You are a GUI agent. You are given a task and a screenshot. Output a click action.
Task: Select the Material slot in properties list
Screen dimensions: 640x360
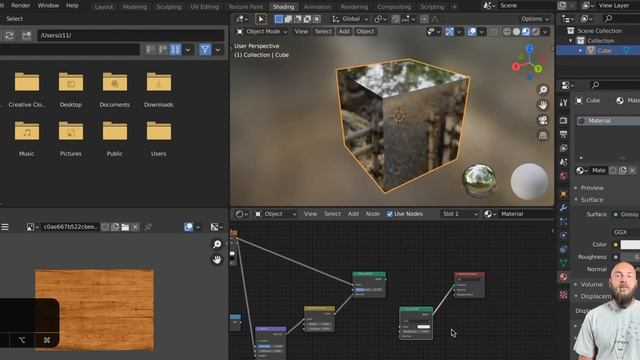tap(608, 120)
